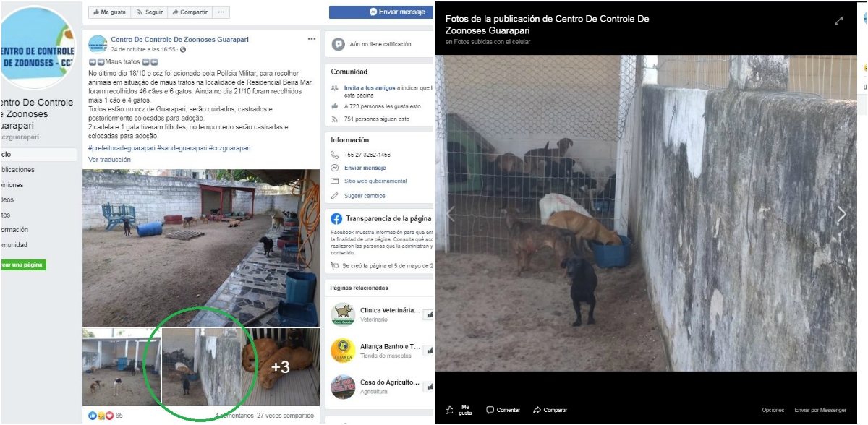Expand the post with Ver traducción
This screenshot has width=868, height=425.
pyautogui.click(x=109, y=159)
